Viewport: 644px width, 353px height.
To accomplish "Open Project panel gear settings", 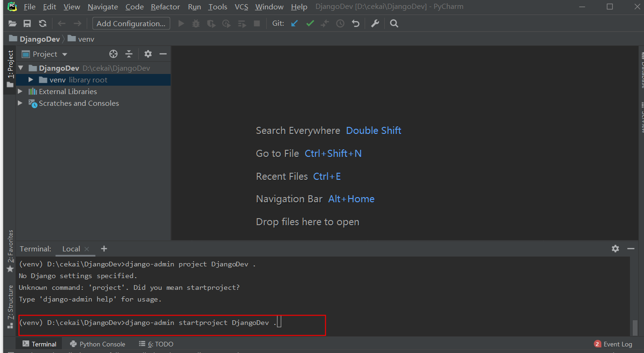I will 148,54.
